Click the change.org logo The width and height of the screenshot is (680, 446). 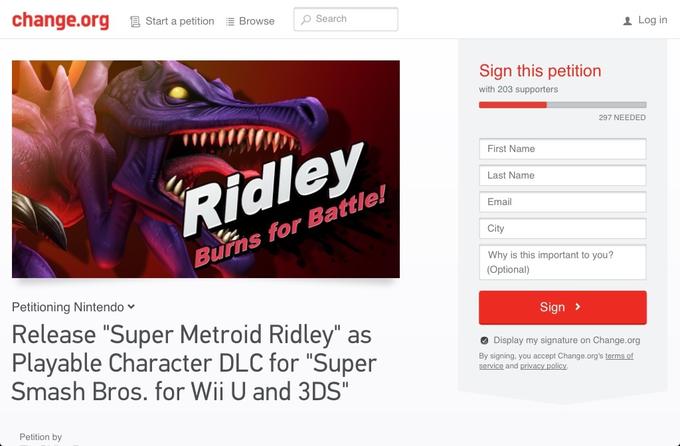click(x=60, y=20)
